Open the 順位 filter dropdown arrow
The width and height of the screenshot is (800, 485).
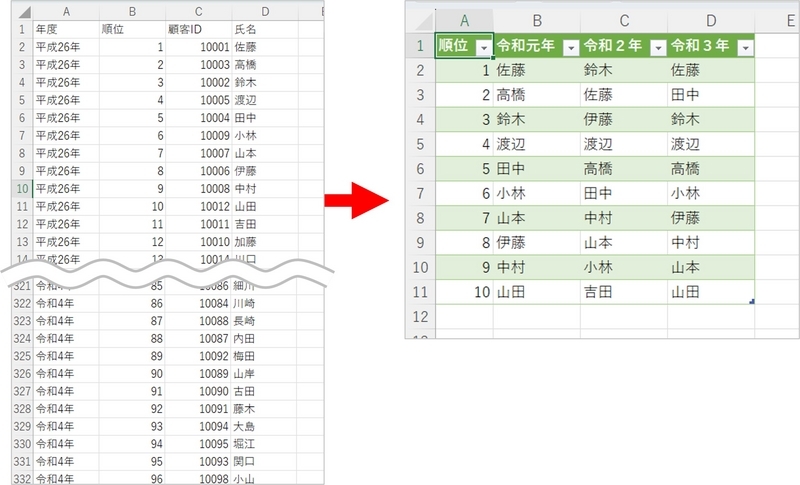(x=484, y=47)
